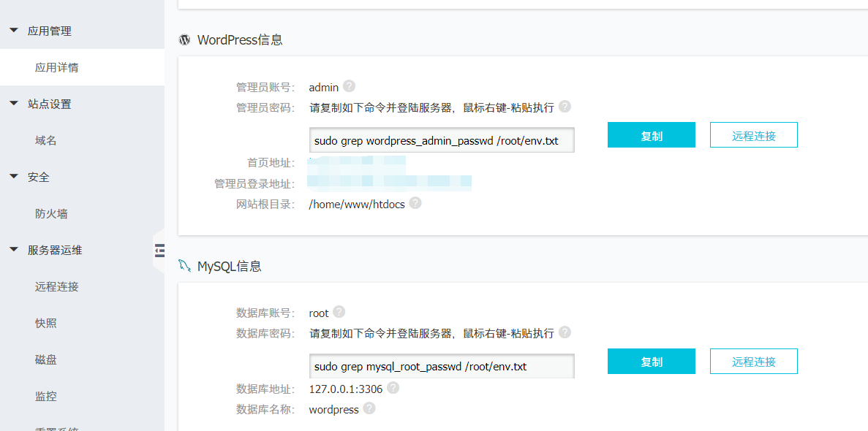Viewport: 868px width, 431px height.
Task: Click help icon beside 数据库密码 instruction
Action: 565,332
